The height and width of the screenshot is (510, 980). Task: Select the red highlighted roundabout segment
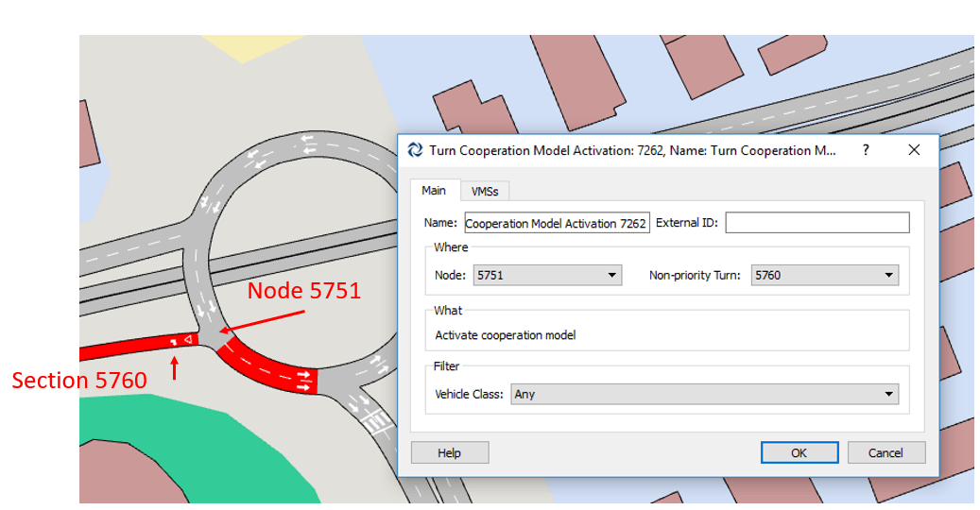[268, 369]
